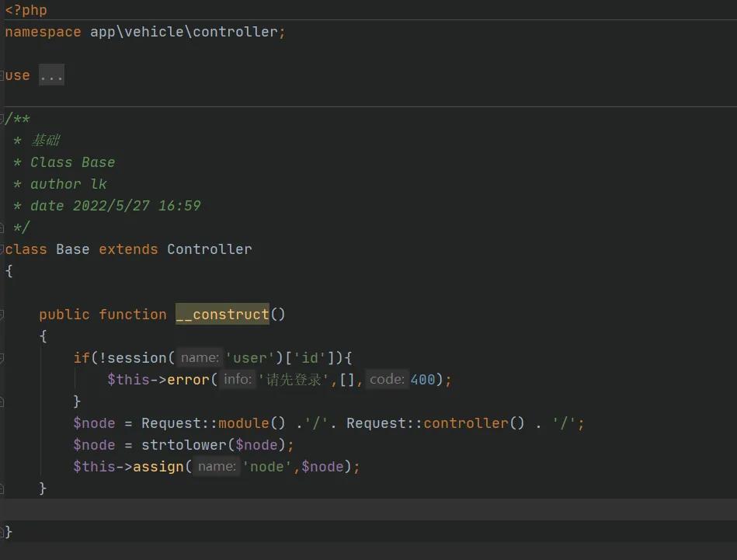Click the 'node' string literal
Screen dimensions: 737x560
pos(266,467)
